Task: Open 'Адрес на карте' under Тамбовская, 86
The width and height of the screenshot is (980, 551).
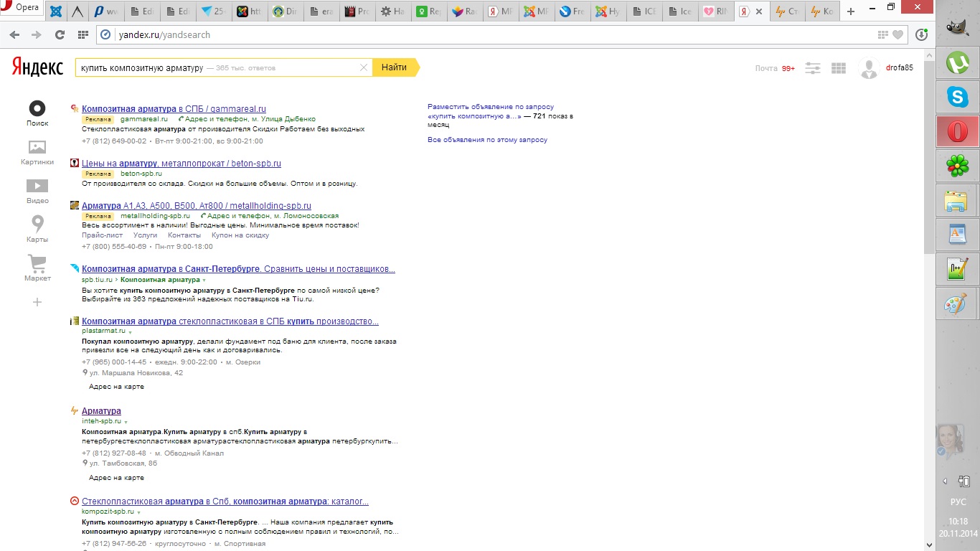Action: click(x=116, y=478)
